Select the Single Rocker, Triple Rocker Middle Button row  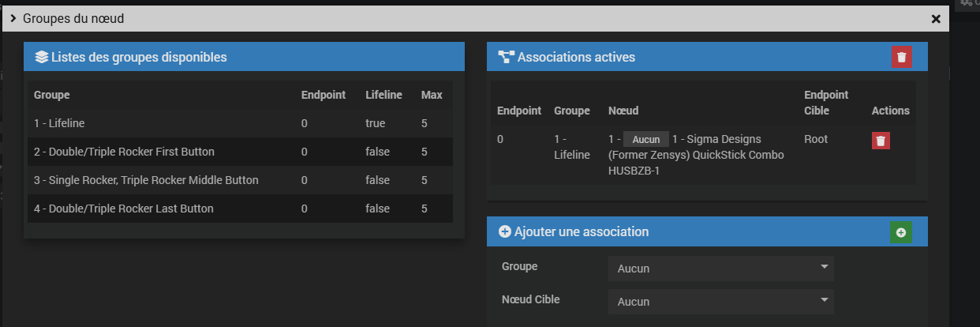pyautogui.click(x=146, y=180)
